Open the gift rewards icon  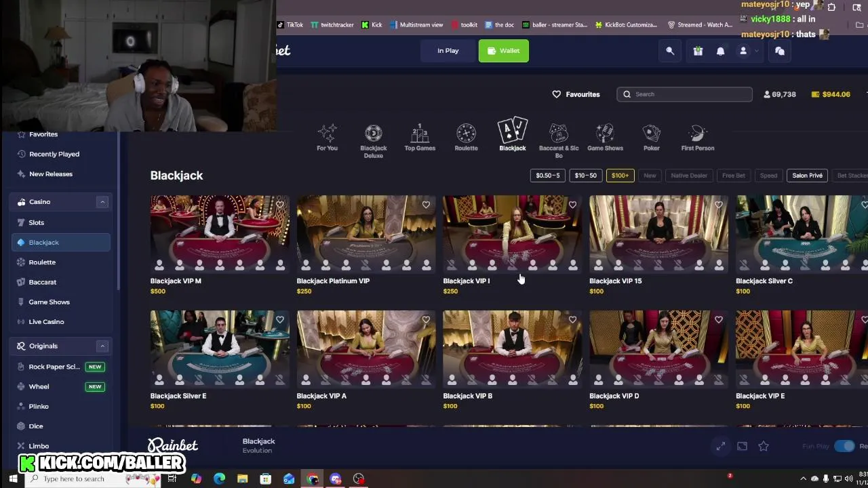pyautogui.click(x=698, y=51)
